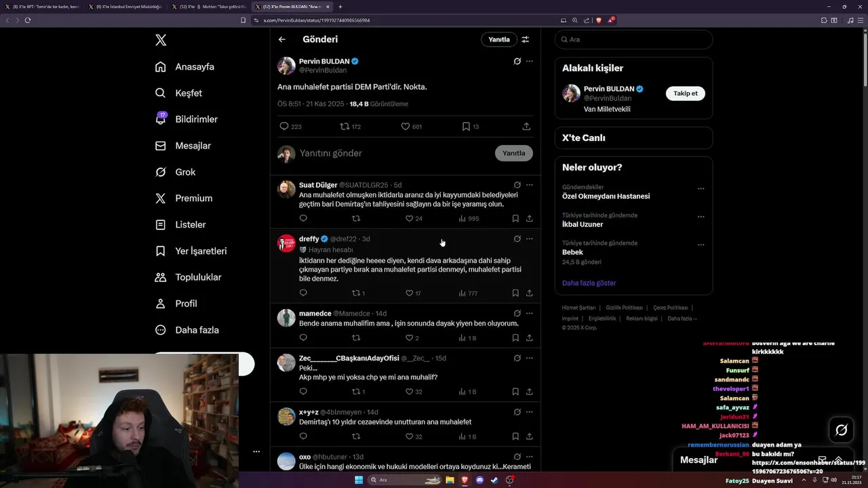Open a new browser tab

(340, 6)
